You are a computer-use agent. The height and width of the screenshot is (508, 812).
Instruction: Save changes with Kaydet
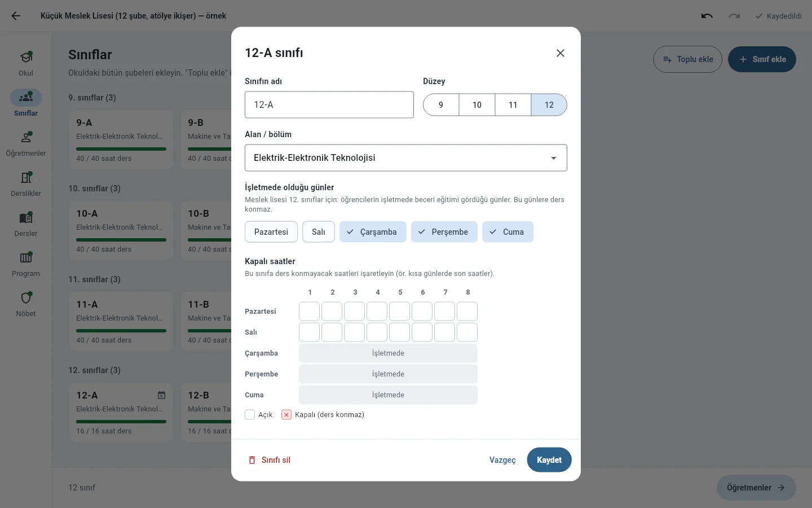(x=549, y=460)
